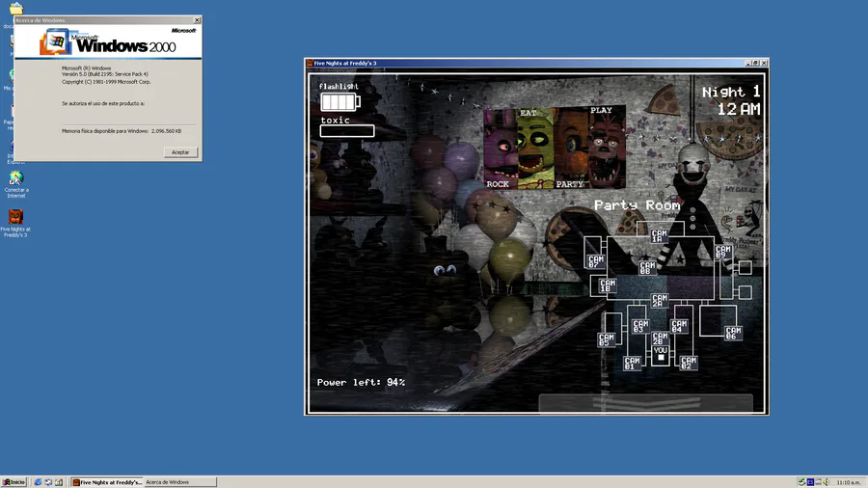This screenshot has width=868, height=488.
Task: Select CAM 08 on the map
Action: click(647, 268)
